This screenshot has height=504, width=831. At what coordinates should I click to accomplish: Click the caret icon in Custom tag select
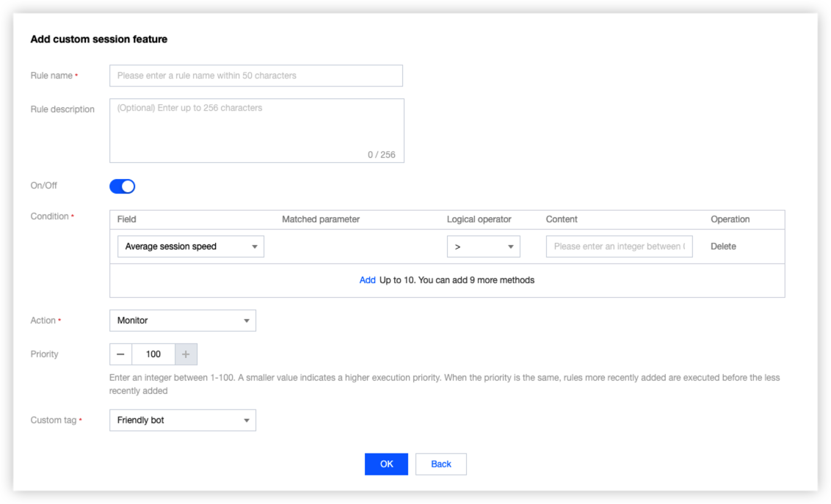click(247, 421)
